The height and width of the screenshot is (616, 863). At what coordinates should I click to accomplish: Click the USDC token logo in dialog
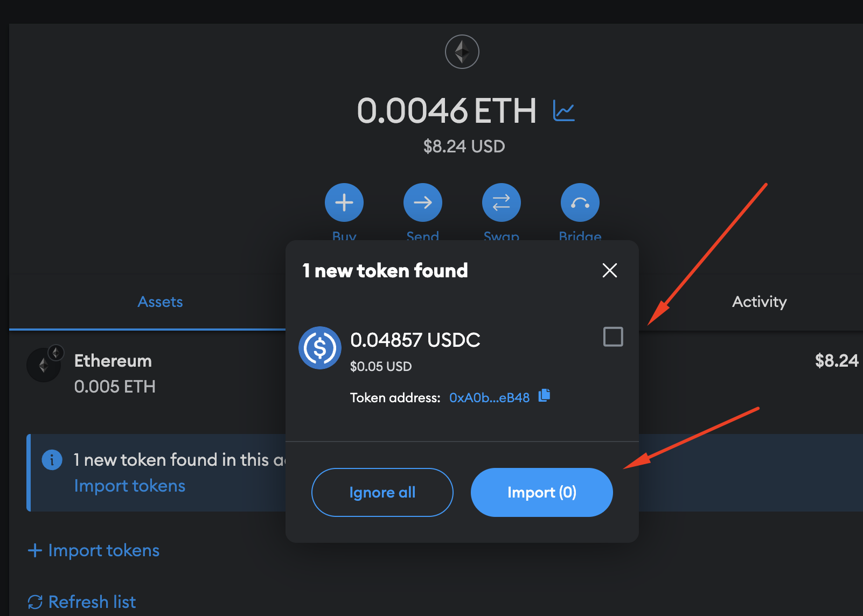coord(319,348)
